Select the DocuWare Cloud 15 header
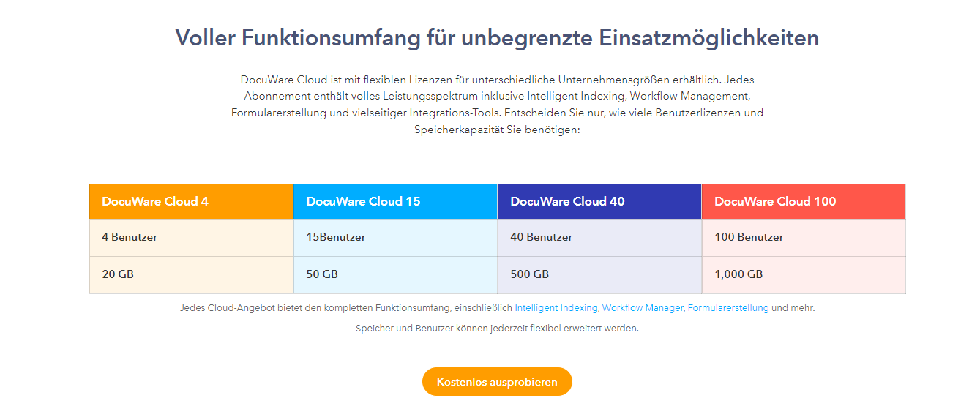The image size is (980, 420). click(x=395, y=201)
